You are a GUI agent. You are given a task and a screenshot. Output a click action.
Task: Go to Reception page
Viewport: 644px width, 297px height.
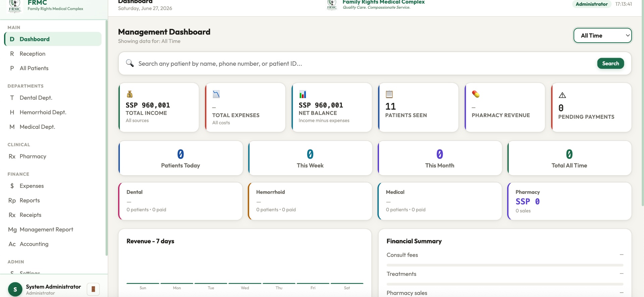point(53,54)
